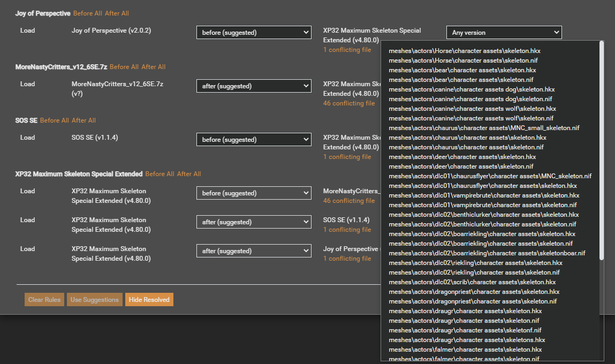Click After All for SOS SE
The width and height of the screenshot is (615, 364).
[83, 120]
